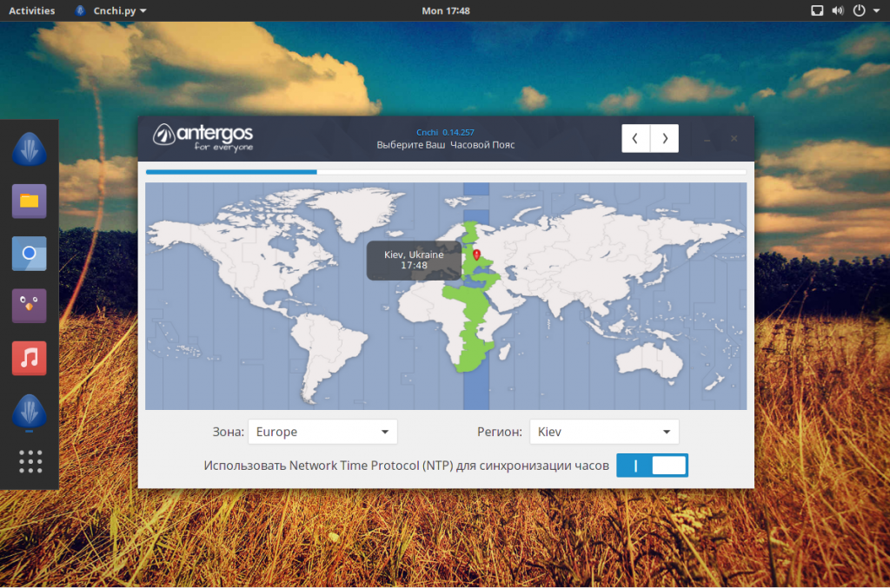
Task: Click the red location pin on the map
Action: 477,254
